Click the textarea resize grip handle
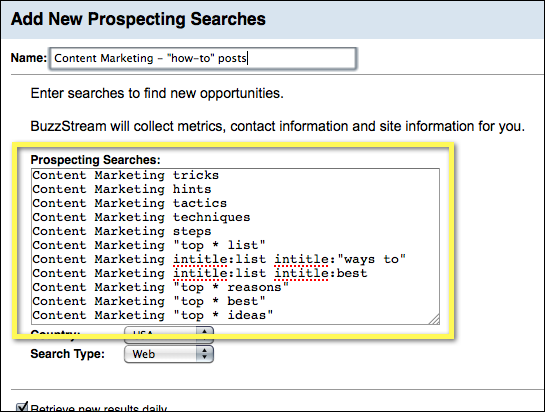This screenshot has height=412, width=545. 434,319
